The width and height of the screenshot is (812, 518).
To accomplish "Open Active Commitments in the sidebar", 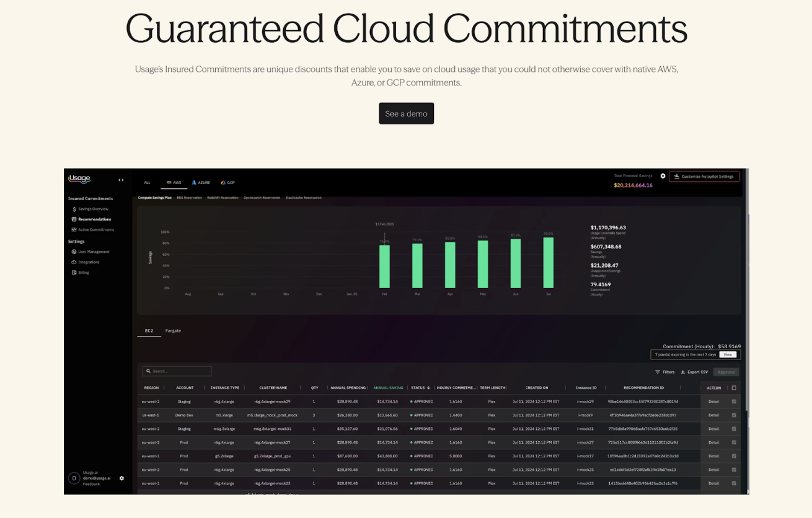I will (96, 230).
